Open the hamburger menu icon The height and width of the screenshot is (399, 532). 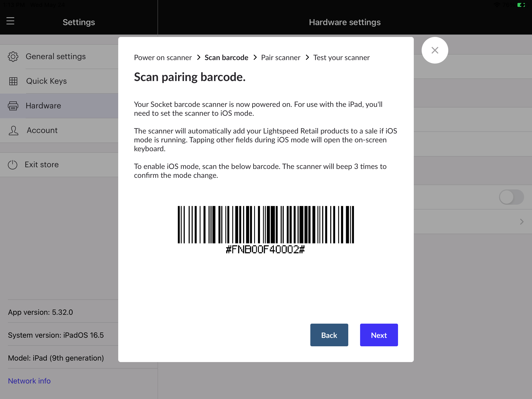(x=10, y=21)
